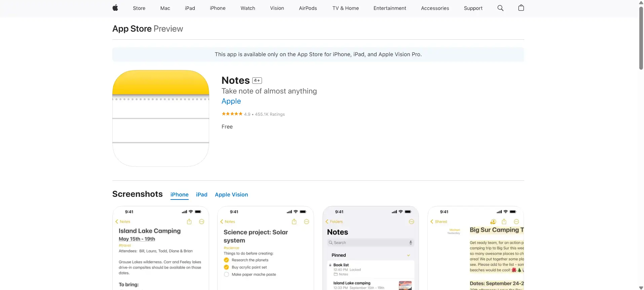This screenshot has height=290, width=644.
Task: Open the TV & Home menu
Action: [346, 8]
